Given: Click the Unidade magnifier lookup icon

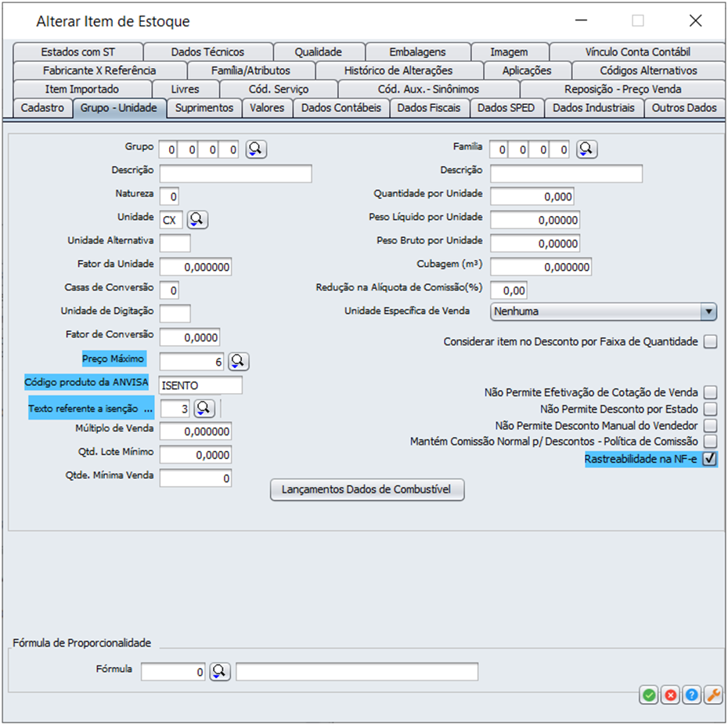Looking at the screenshot, I should [x=197, y=220].
